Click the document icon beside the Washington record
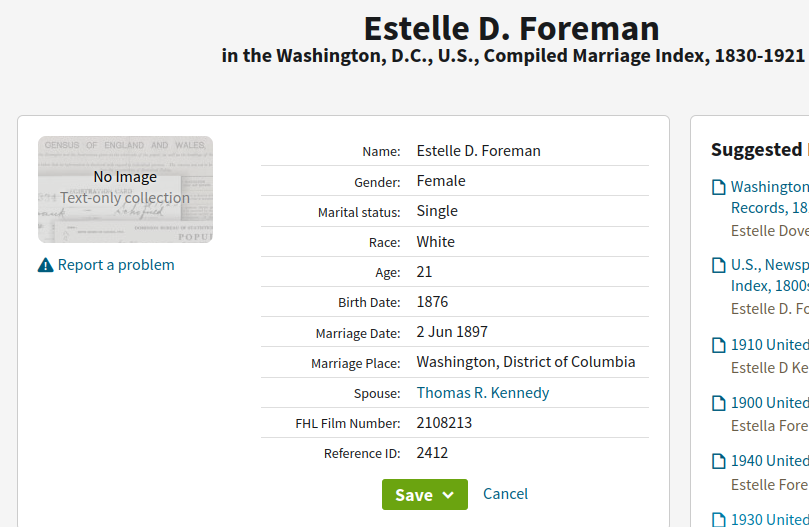809x527 pixels. pyautogui.click(x=718, y=187)
